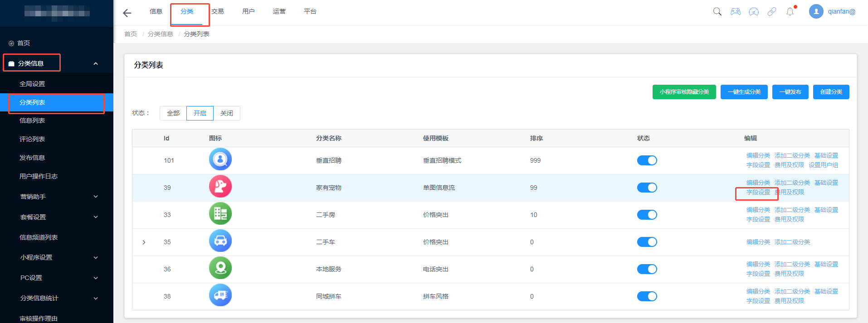
Task: Toggle status switch for 垂直招聘
Action: coord(647,160)
